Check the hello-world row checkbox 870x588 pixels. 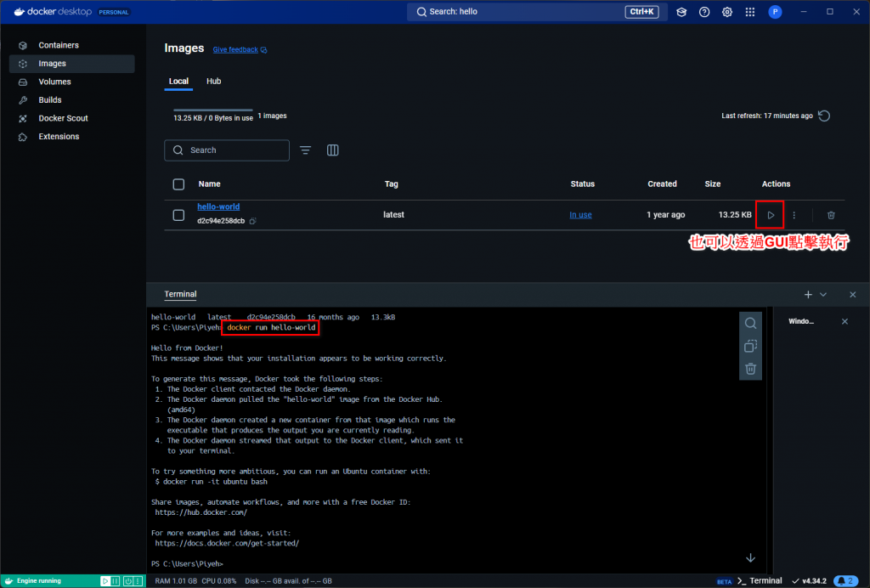[x=178, y=215]
